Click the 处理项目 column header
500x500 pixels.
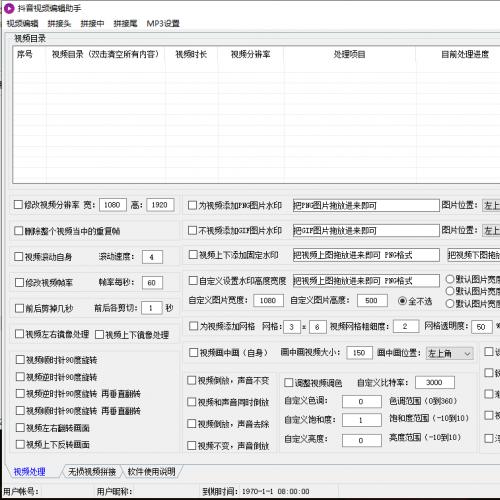tap(350, 55)
